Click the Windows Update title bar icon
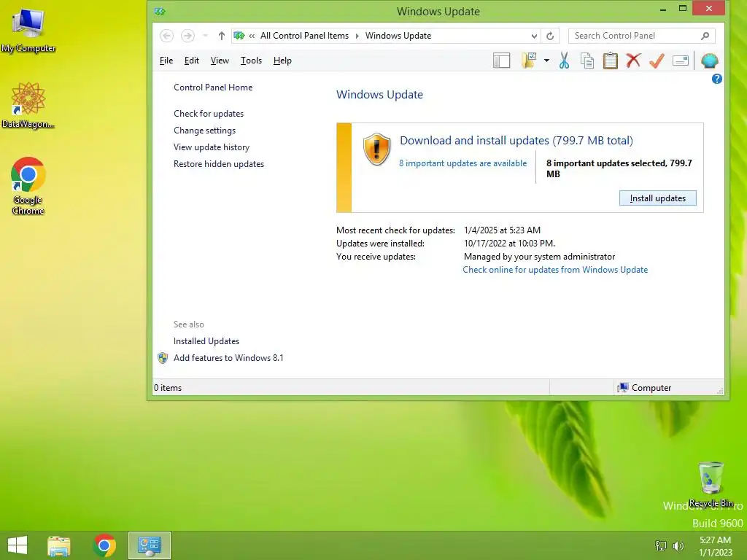Viewport: 747px width, 560px height. 160,12
